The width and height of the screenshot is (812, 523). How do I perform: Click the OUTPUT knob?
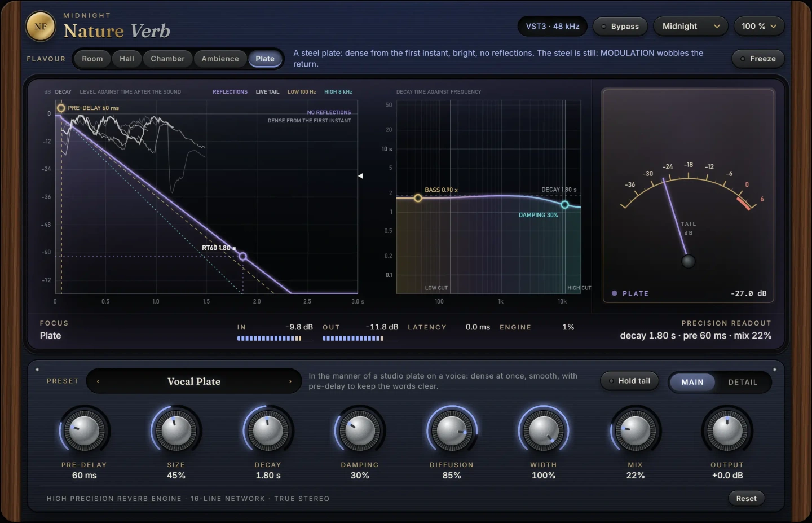pos(727,431)
